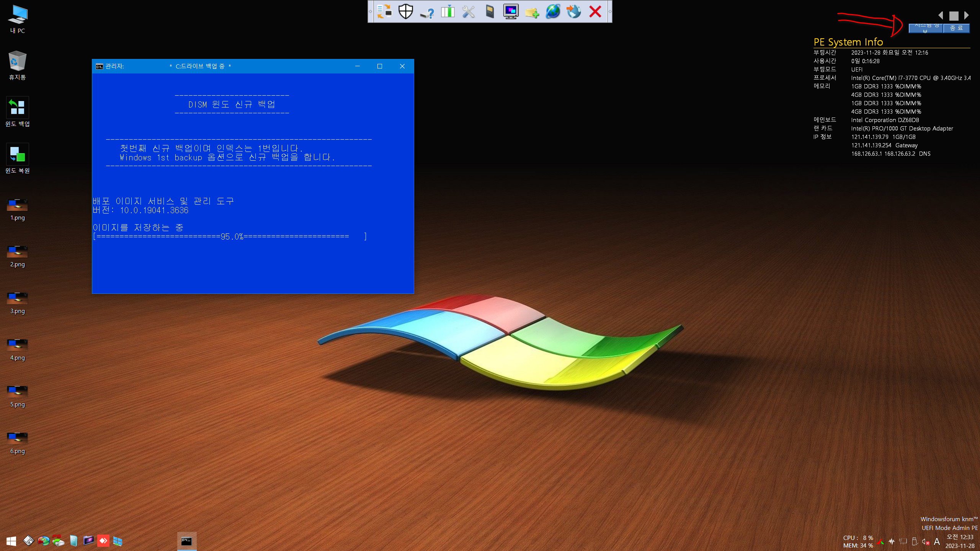Screen dimensions: 980x551
Task: Launch the 윈도 복원 desktop shortcut
Action: pos(18,159)
